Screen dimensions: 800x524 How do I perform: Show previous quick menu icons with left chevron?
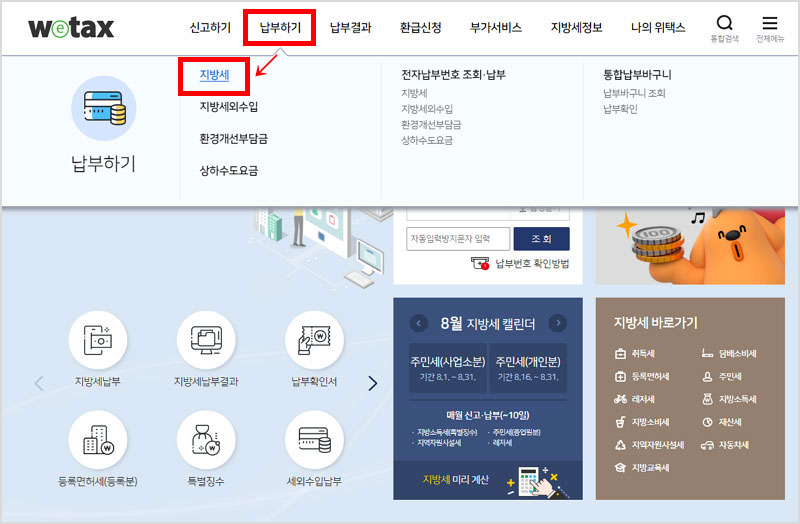coord(39,383)
